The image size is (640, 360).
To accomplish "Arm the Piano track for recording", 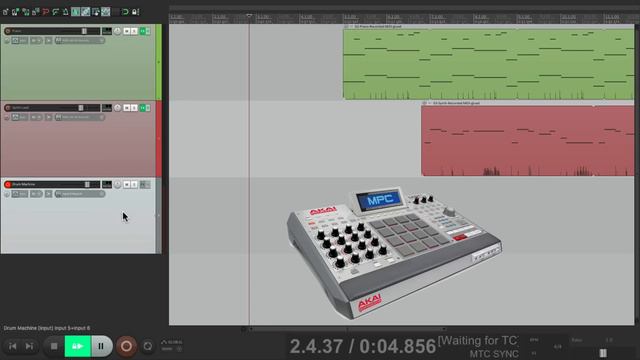I will tap(7, 31).
